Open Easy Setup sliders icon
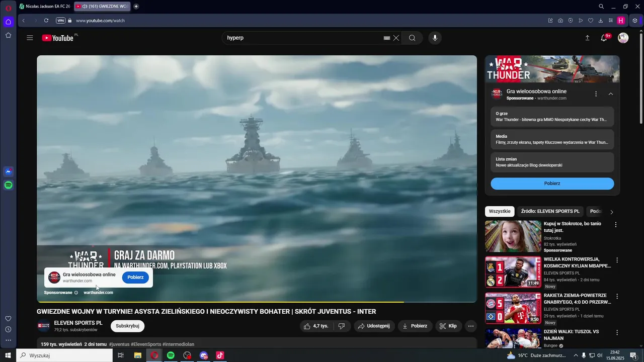This screenshot has height=362, width=644. pos(611,21)
